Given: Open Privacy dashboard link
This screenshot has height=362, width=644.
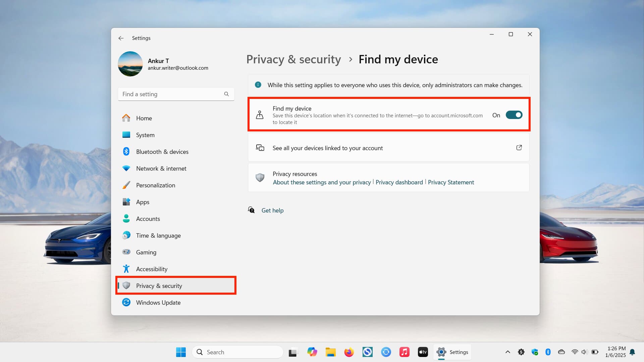Looking at the screenshot, I should pyautogui.click(x=399, y=182).
